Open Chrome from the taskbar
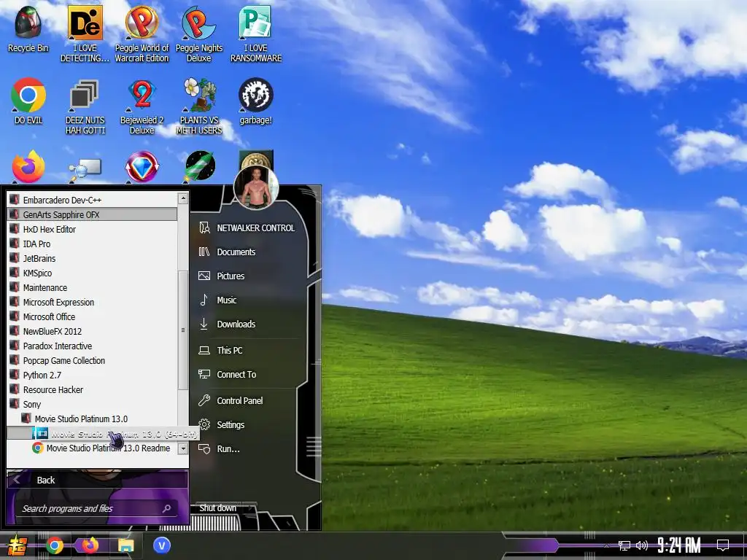This screenshot has width=747, height=560. tap(54, 545)
